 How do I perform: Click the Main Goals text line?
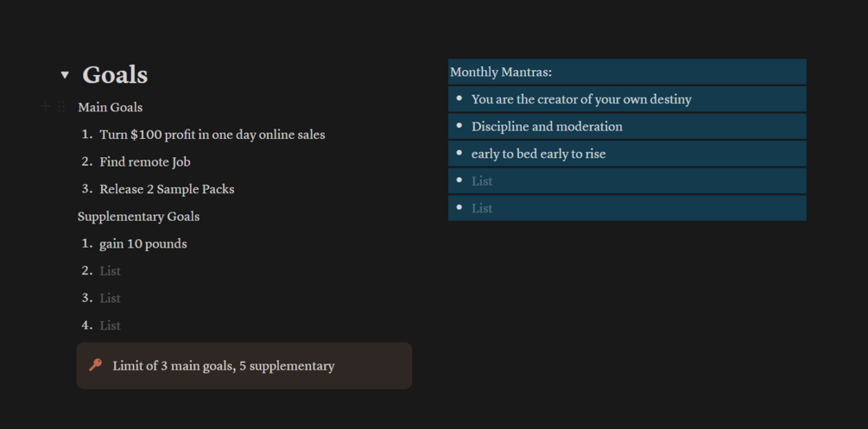[x=110, y=108]
